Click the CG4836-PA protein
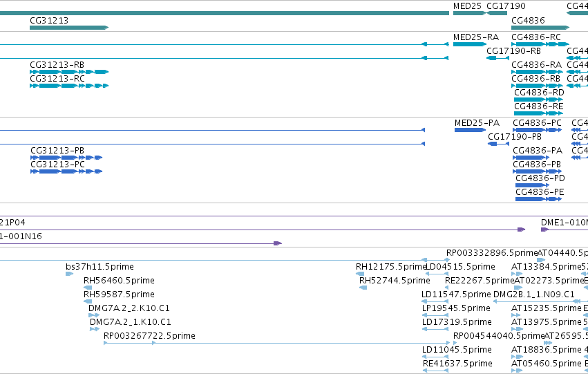The image size is (588, 374). (x=531, y=158)
